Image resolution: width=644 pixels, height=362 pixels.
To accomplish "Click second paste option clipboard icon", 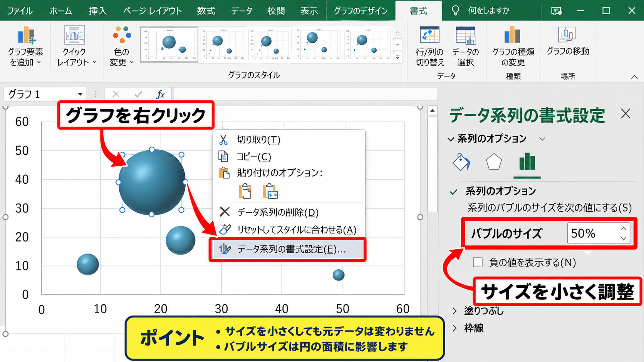I will click(270, 191).
